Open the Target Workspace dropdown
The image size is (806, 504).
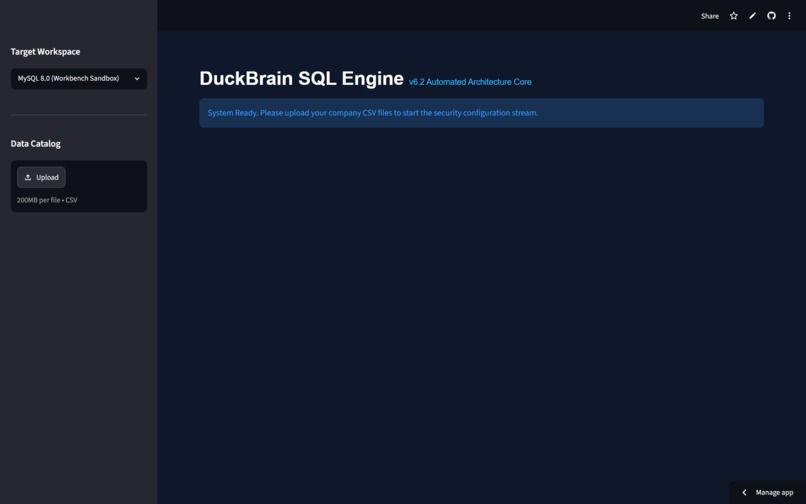coord(79,79)
